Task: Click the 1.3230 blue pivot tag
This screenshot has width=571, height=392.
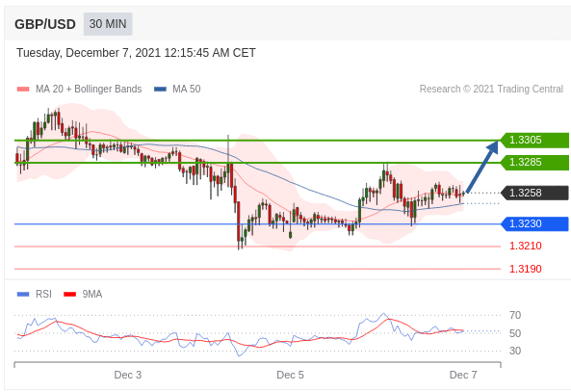Action: pos(534,224)
